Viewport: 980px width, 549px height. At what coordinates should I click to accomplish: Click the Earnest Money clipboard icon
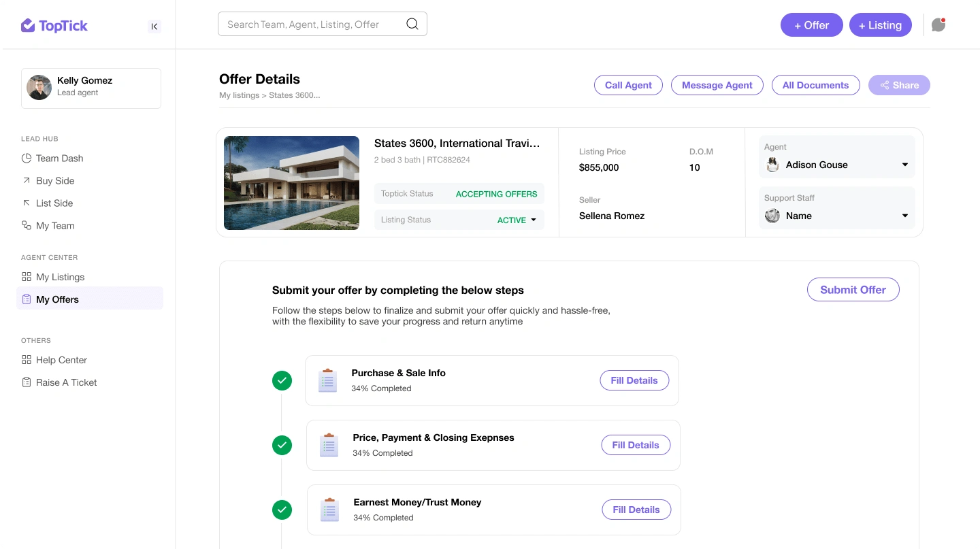(x=330, y=510)
